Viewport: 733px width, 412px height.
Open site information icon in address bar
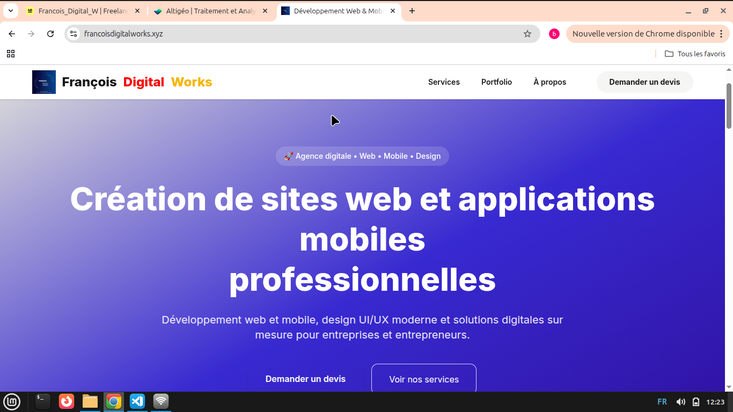click(x=73, y=34)
